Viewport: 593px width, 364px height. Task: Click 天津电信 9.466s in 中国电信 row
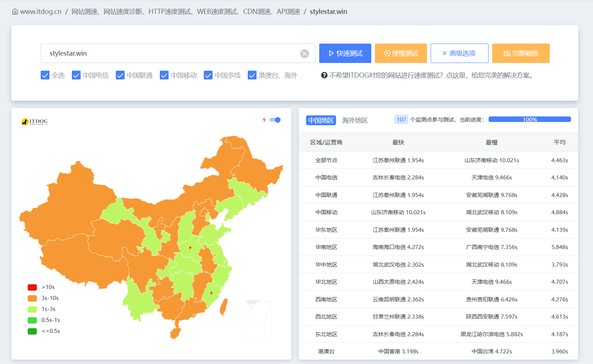[492, 178]
